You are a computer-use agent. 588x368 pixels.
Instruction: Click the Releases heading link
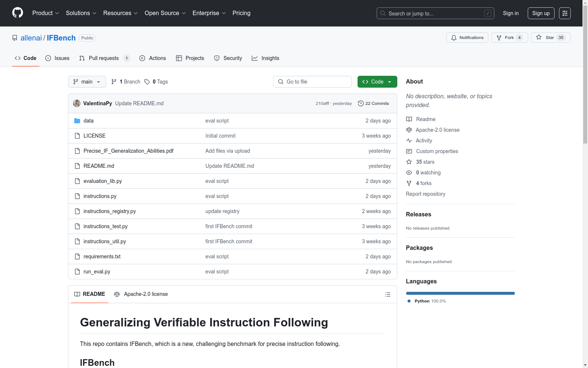[419, 215]
